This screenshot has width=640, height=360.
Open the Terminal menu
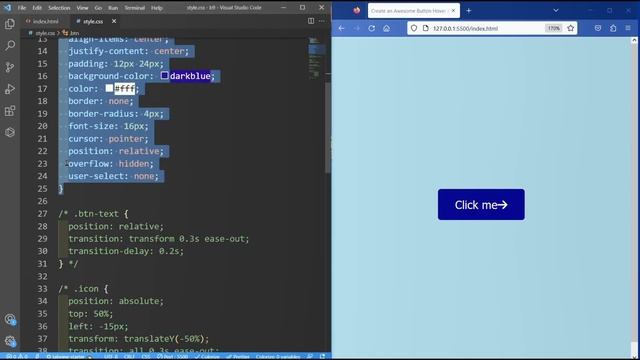(134, 8)
